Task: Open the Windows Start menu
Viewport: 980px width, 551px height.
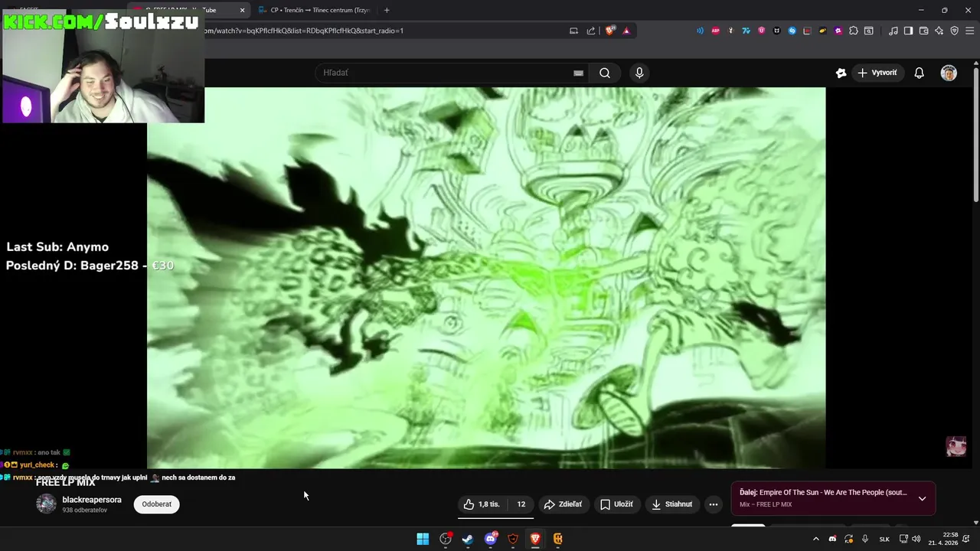Action: [x=423, y=539]
